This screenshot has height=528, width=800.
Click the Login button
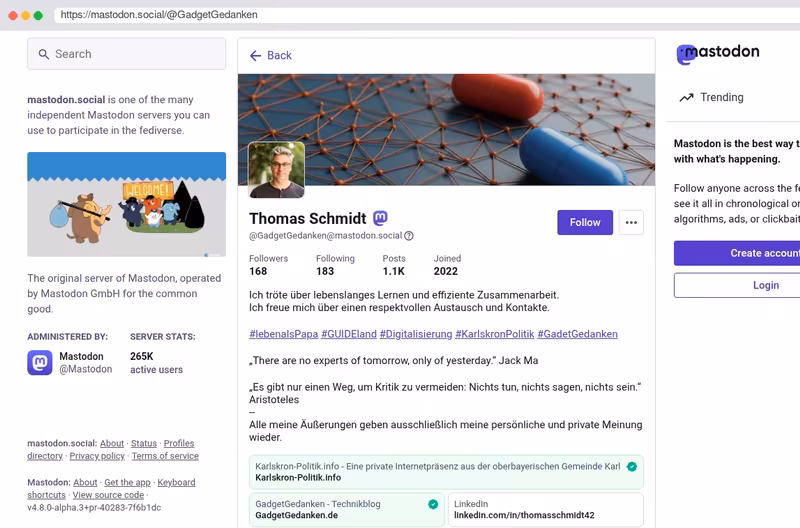tap(737, 285)
